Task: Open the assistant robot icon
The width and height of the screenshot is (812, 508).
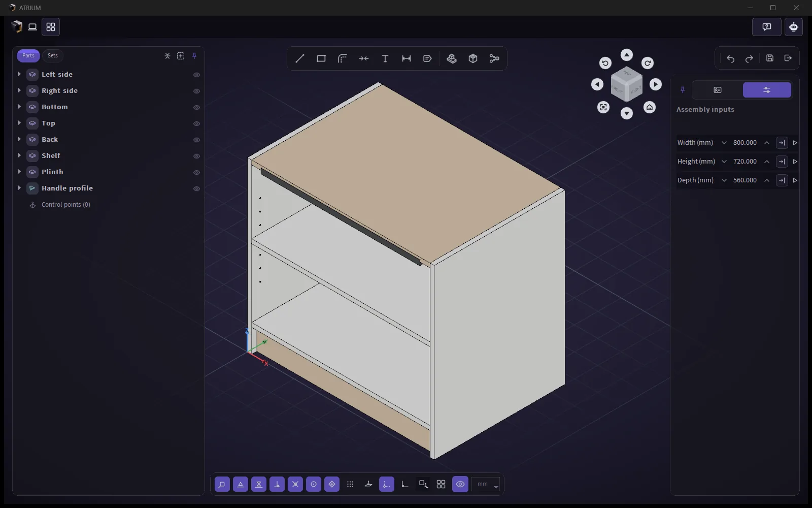Action: click(x=794, y=27)
